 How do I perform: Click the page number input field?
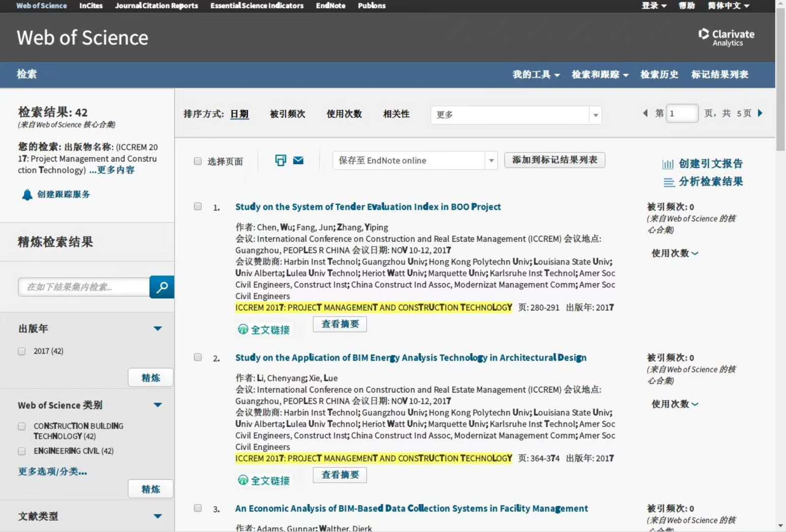click(682, 113)
